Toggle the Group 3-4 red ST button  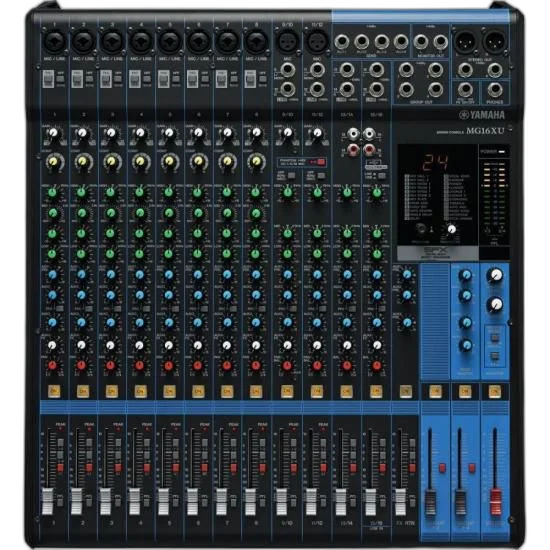point(472,468)
